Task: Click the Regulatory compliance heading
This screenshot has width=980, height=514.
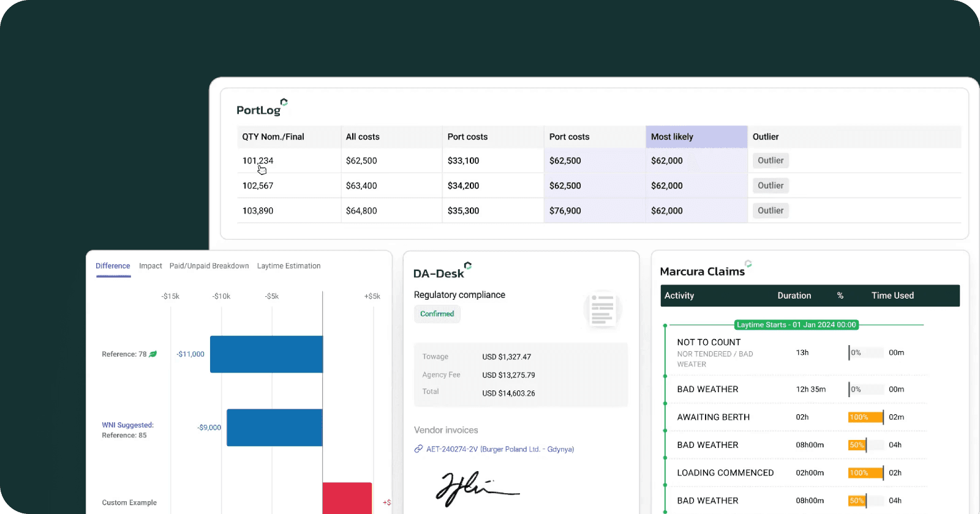Action: 459,295
